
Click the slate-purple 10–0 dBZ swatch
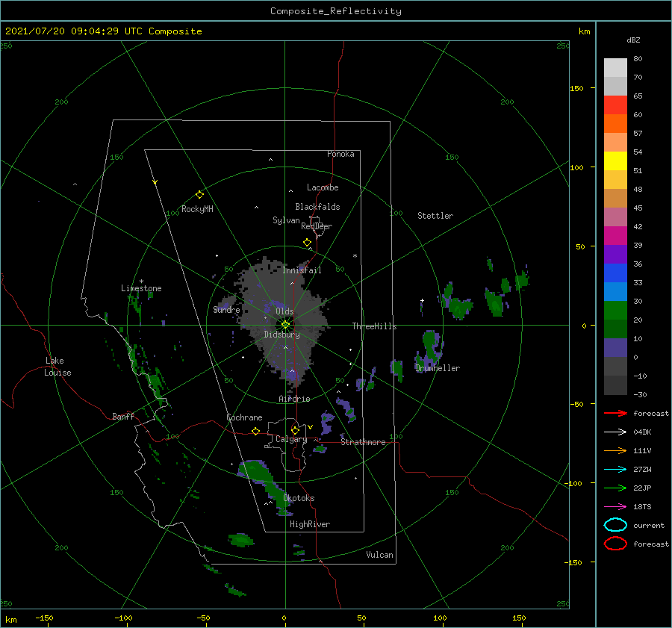615,348
